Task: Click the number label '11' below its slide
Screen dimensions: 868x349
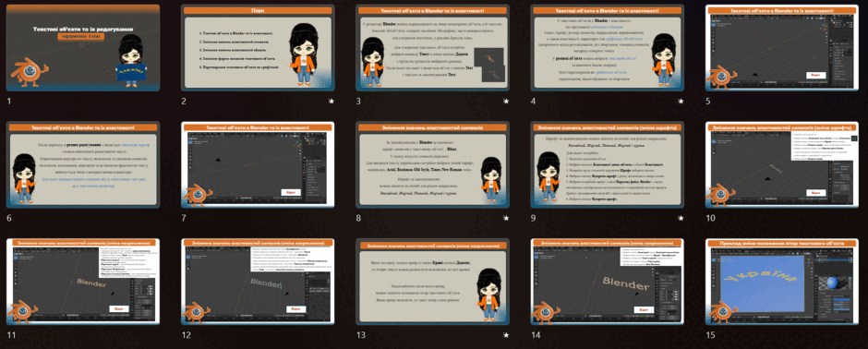Action: pos(11,335)
